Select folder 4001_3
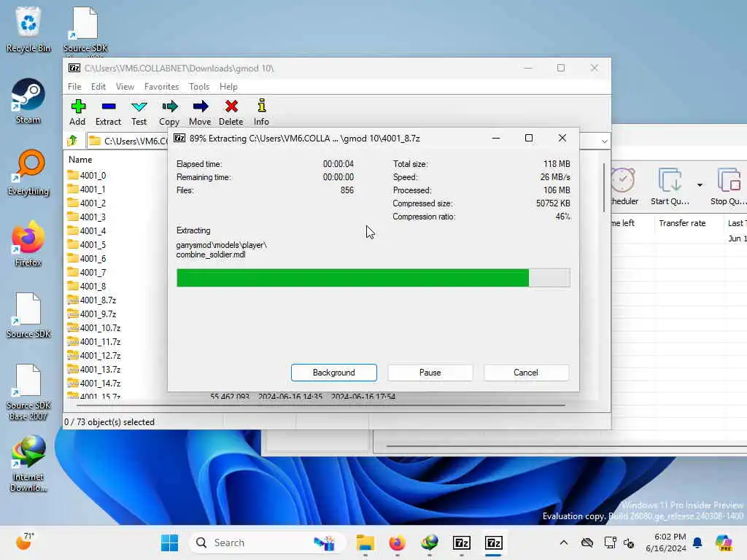Viewport: 747px width, 560px height. click(86, 217)
